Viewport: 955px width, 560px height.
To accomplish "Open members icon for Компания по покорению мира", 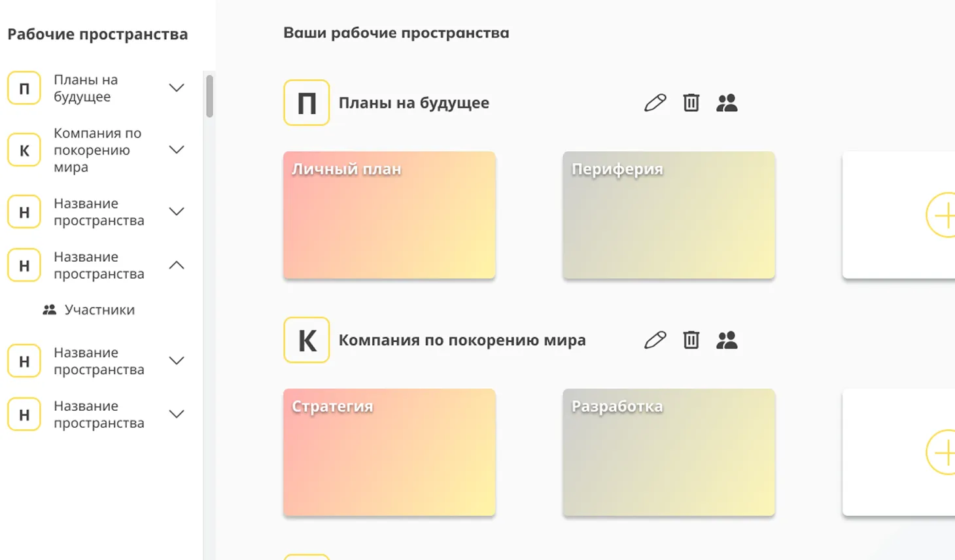I will tap(727, 340).
